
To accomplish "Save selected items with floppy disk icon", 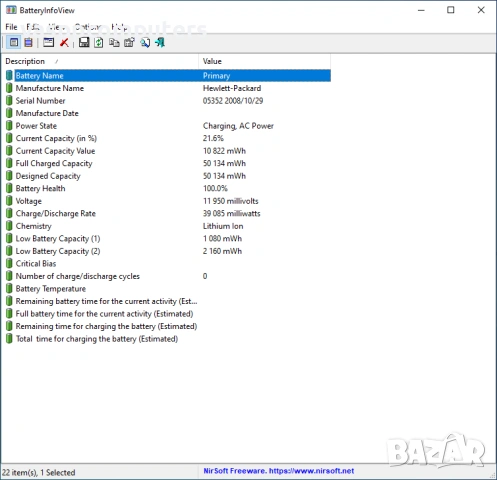I will tap(84, 42).
